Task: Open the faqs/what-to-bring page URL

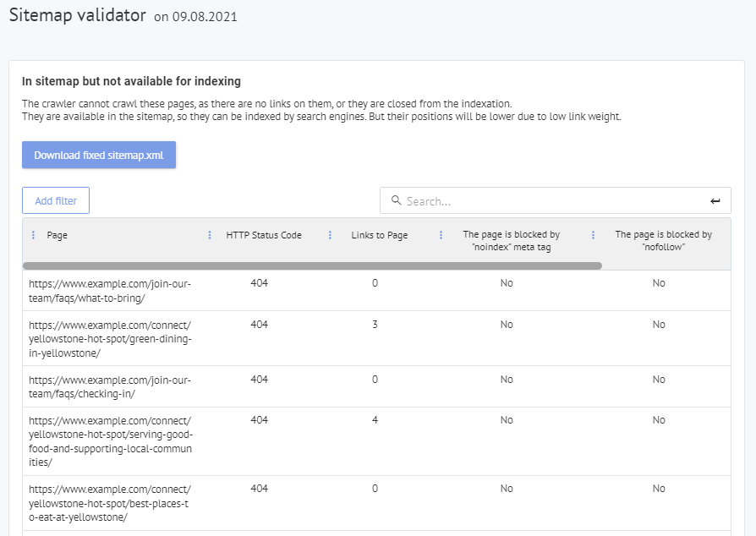Action: click(x=110, y=291)
